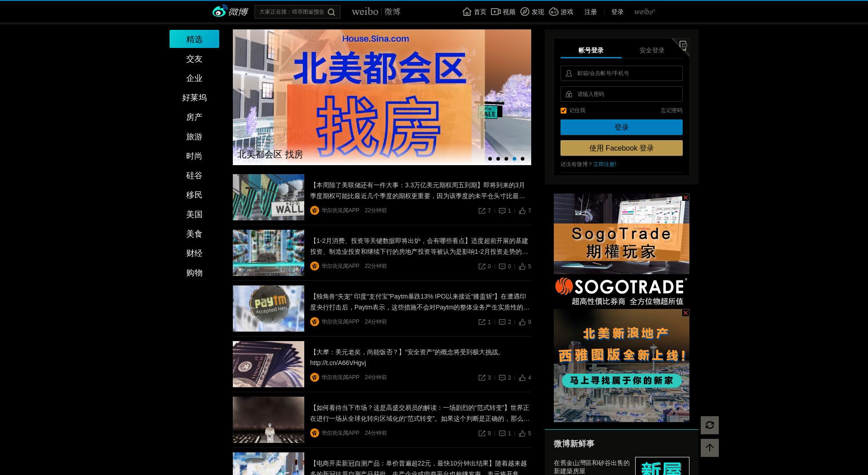Open 好莱坞 category in sidebar

tap(194, 98)
